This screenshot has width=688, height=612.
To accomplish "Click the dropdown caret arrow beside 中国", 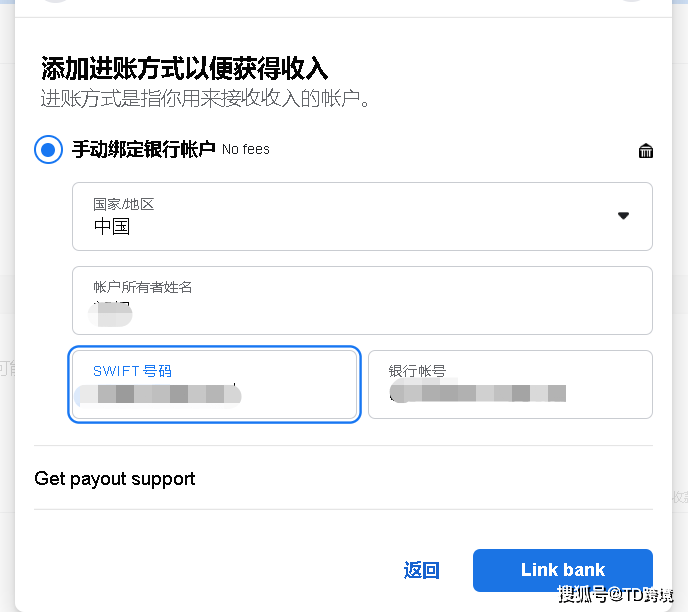I will pyautogui.click(x=623, y=215).
